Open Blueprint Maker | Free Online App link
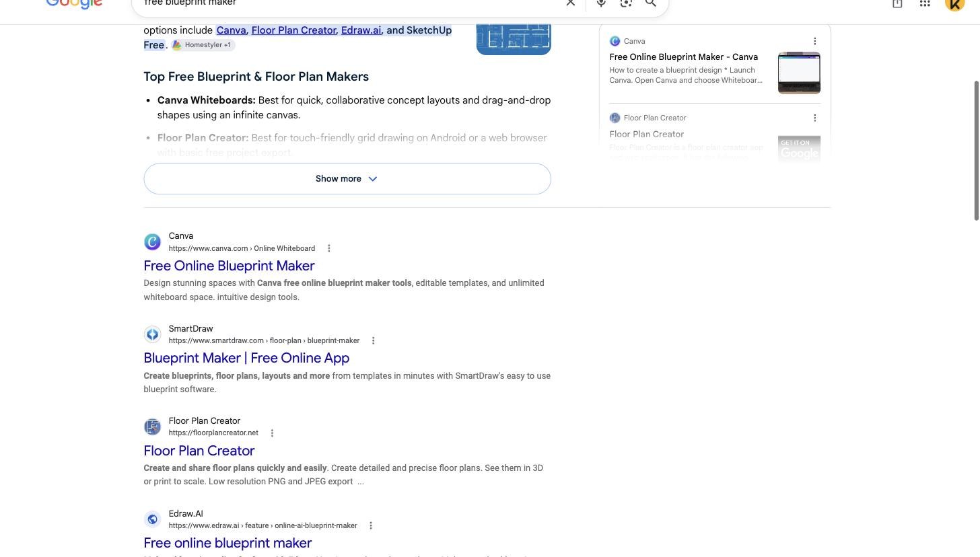The image size is (980, 557). 246,358
